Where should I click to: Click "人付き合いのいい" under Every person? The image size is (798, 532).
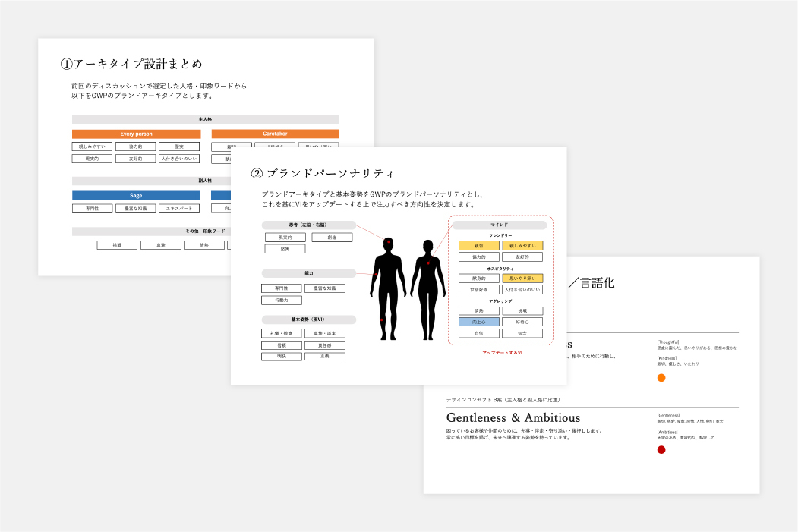tap(179, 159)
